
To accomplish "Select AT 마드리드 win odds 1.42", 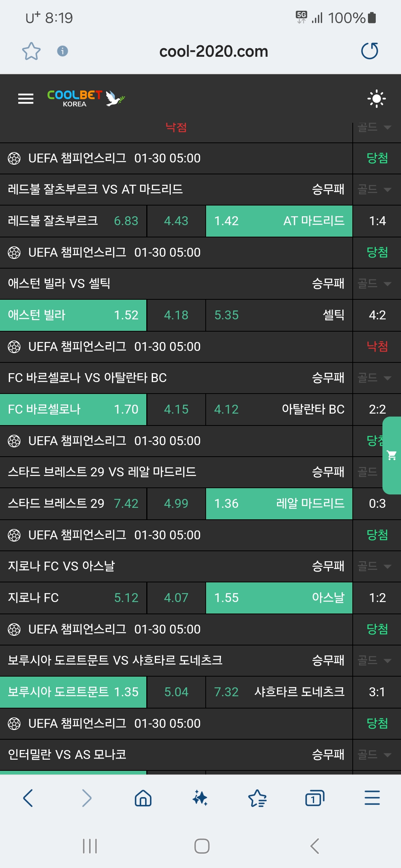I will tap(279, 221).
